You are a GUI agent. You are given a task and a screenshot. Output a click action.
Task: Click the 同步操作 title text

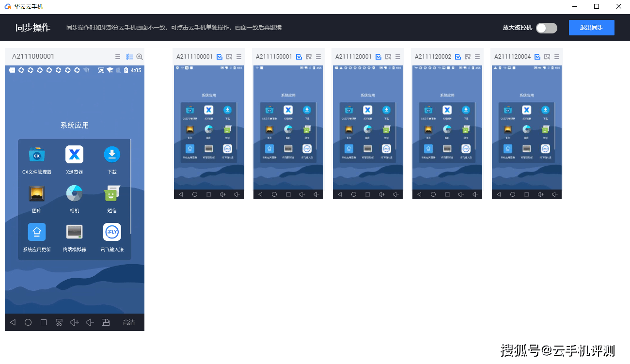[33, 28]
